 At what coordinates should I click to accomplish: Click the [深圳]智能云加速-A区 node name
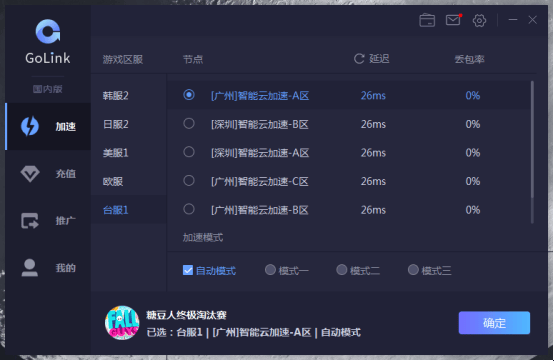(260, 153)
